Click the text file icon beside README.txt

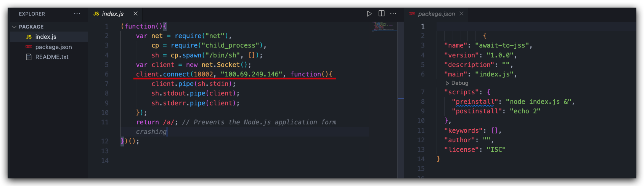tap(29, 57)
